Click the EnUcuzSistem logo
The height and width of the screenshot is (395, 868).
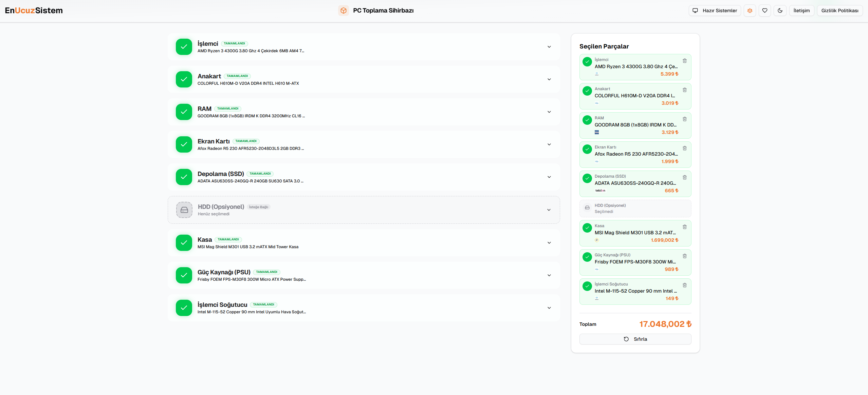[34, 11]
